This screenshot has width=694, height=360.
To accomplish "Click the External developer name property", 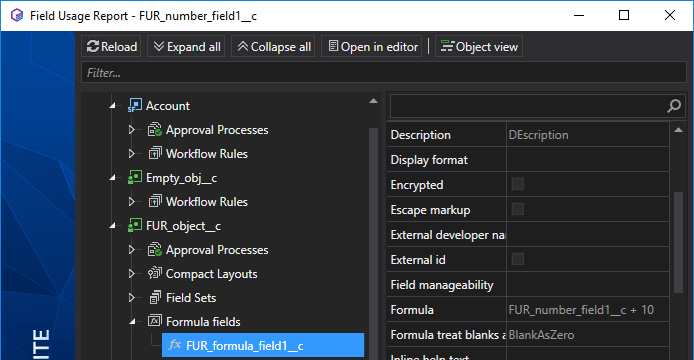I will point(447,235).
